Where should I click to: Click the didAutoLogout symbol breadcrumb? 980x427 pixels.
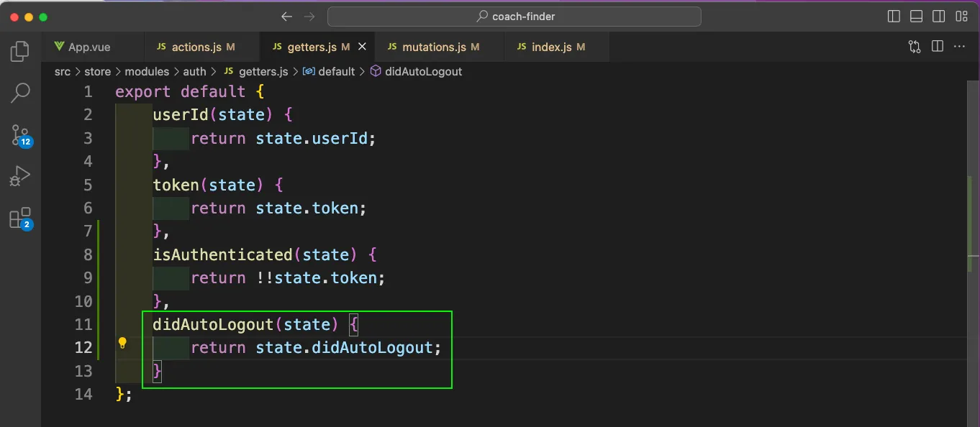click(x=416, y=72)
